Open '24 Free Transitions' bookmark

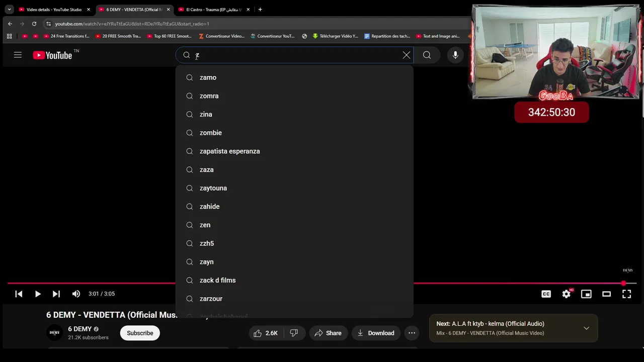(x=66, y=36)
